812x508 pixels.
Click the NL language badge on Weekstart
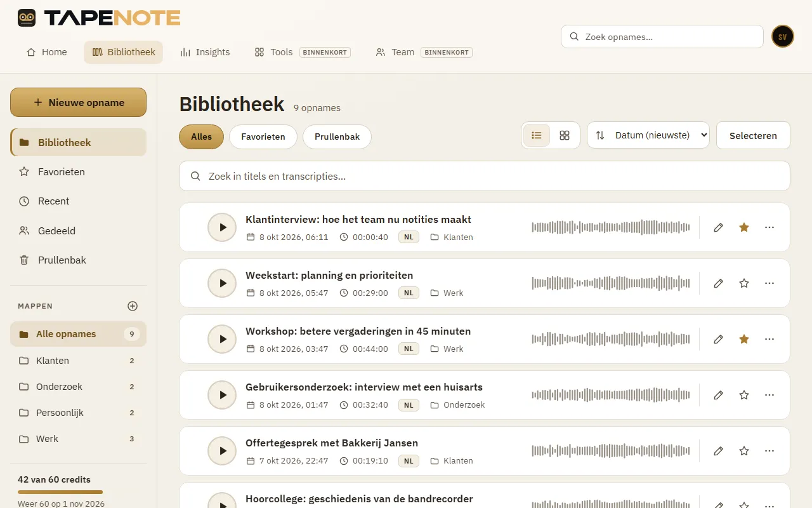pyautogui.click(x=409, y=293)
